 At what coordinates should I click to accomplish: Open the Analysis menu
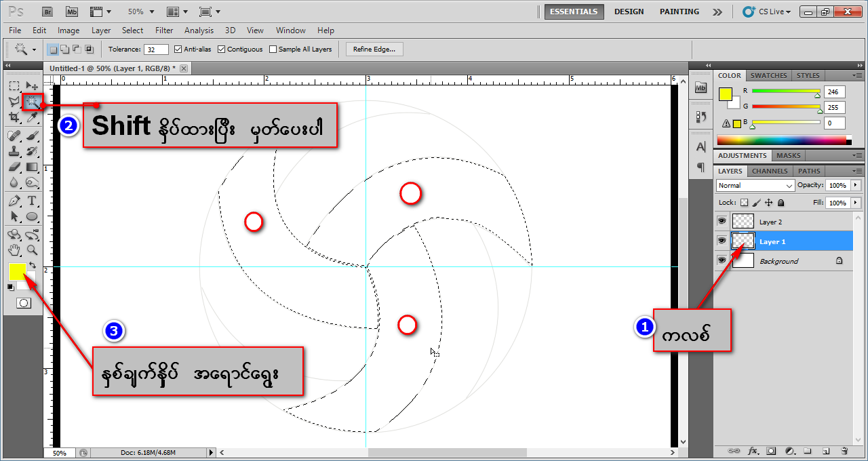[199, 31]
